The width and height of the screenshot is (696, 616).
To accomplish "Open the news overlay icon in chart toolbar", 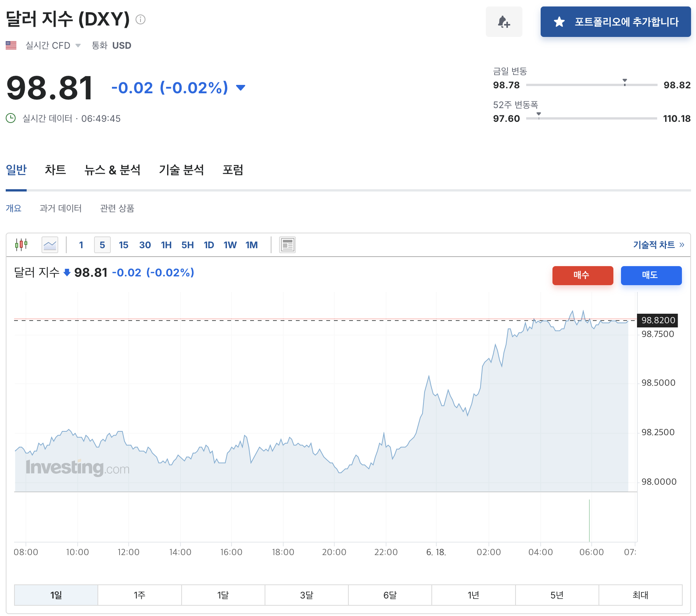I will (287, 245).
